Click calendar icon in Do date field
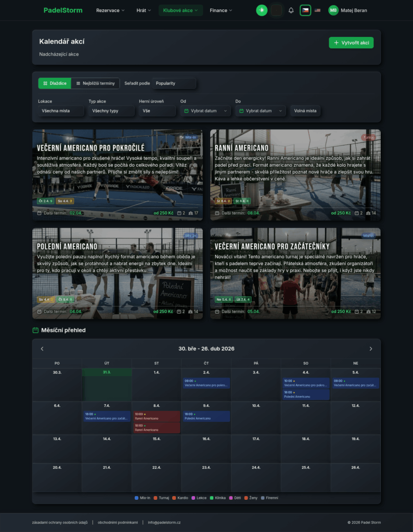 241,111
